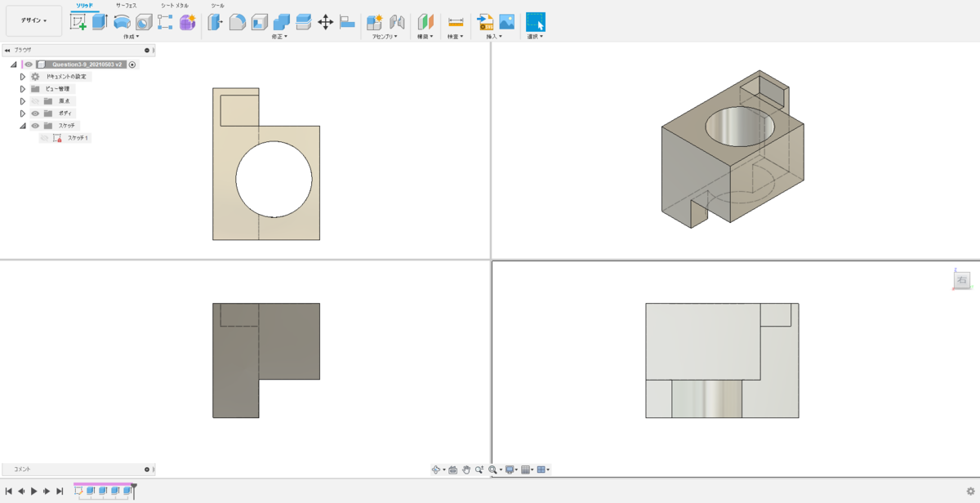980x503 pixels.
Task: Select the Fillet tool
Action: pos(238,22)
